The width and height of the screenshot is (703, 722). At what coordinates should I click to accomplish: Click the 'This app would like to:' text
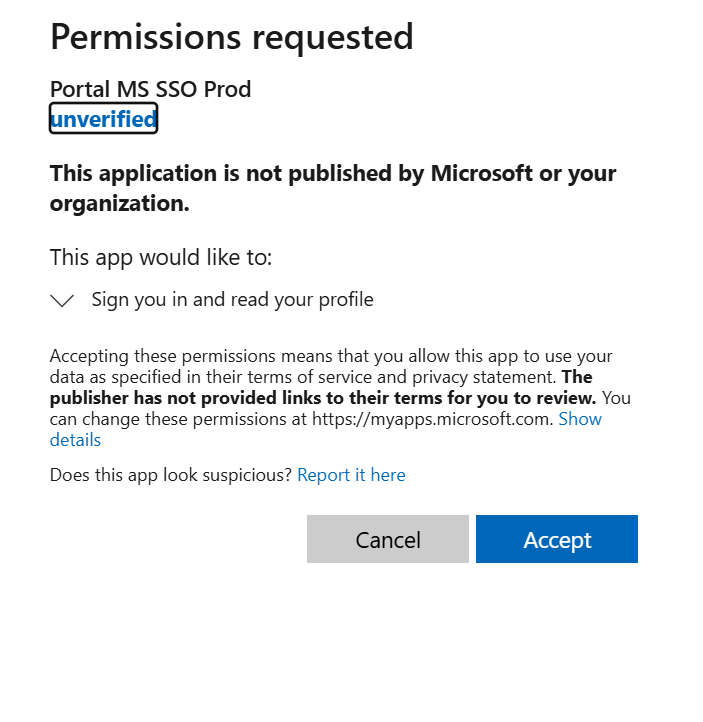161,257
